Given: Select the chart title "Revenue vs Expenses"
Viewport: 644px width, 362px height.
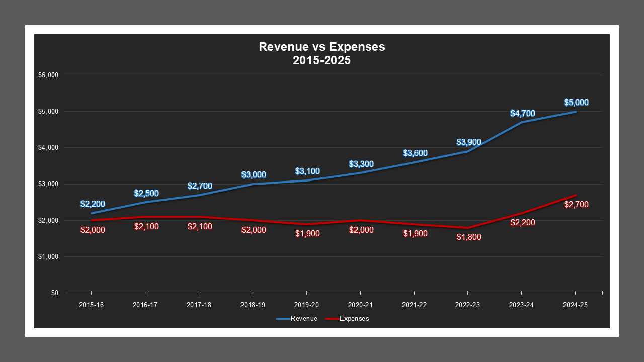Looking at the screenshot, I should 321,47.
